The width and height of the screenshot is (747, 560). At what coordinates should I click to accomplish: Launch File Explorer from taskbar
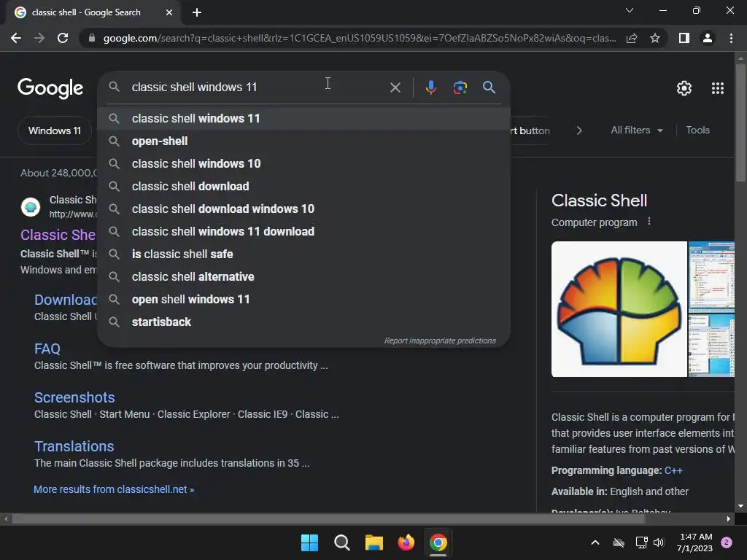[x=374, y=542]
